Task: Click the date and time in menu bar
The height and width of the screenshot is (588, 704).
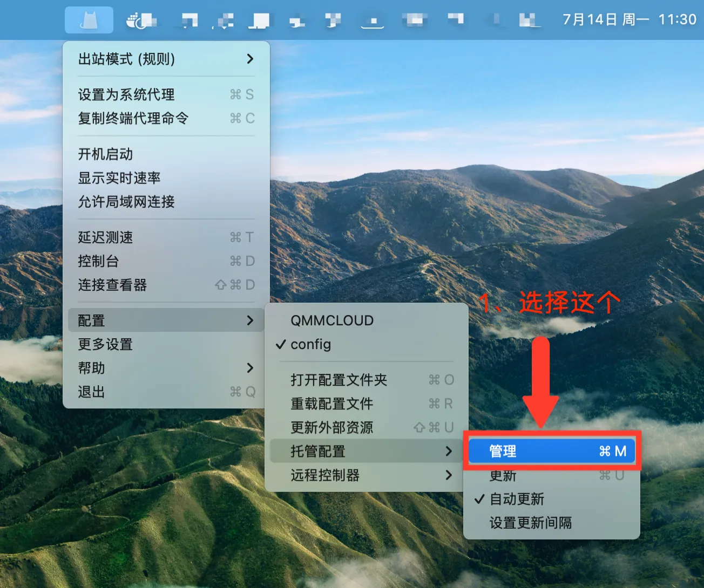Action: coord(629,20)
